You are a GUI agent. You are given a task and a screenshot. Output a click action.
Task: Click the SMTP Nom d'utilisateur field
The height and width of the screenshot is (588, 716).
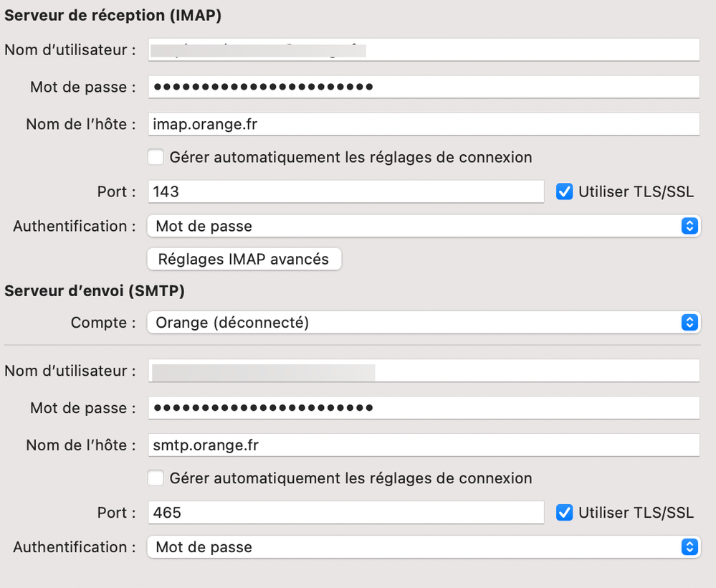coord(423,371)
